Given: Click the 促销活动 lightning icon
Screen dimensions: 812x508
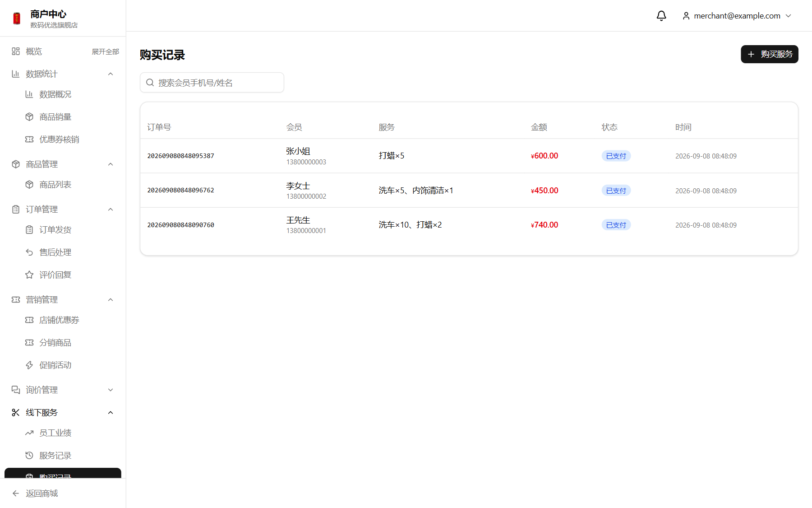Looking at the screenshot, I should [29, 365].
